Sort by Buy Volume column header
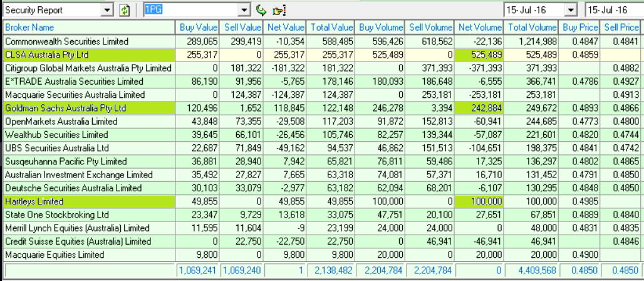The height and width of the screenshot is (281, 644). 380,28
